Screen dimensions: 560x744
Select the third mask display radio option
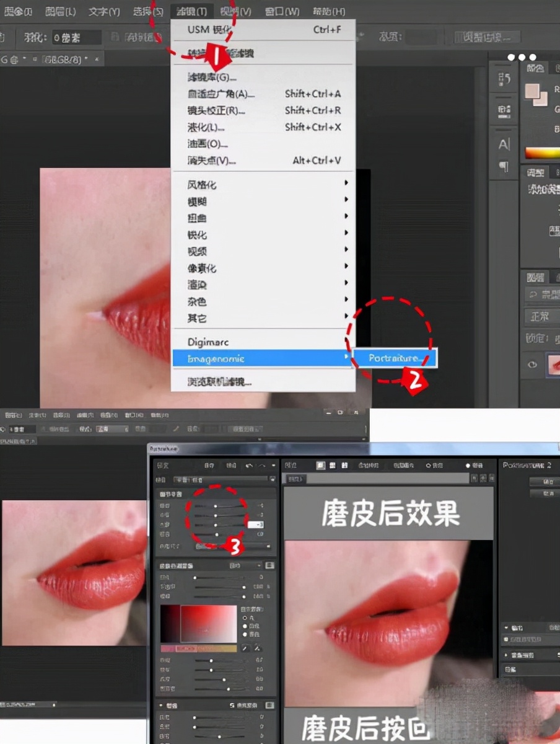pos(245,634)
